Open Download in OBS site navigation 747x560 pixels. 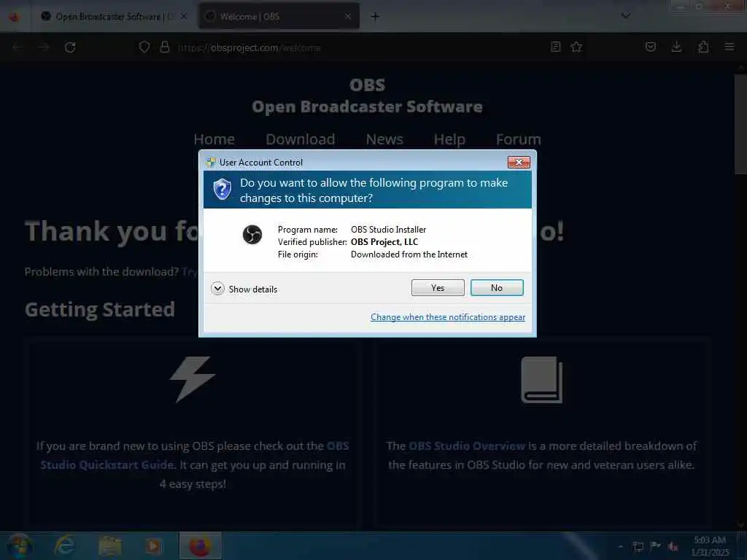pyautogui.click(x=300, y=139)
